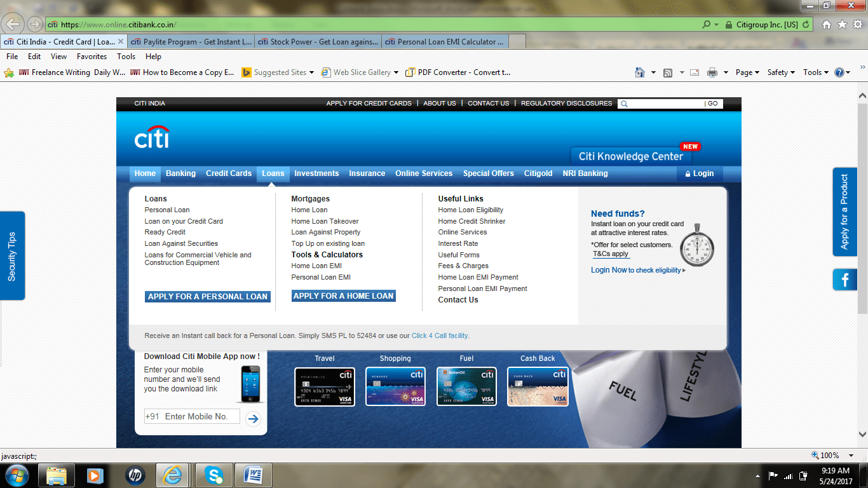
Task: Select the Cash Back card thumbnail
Action: (538, 387)
